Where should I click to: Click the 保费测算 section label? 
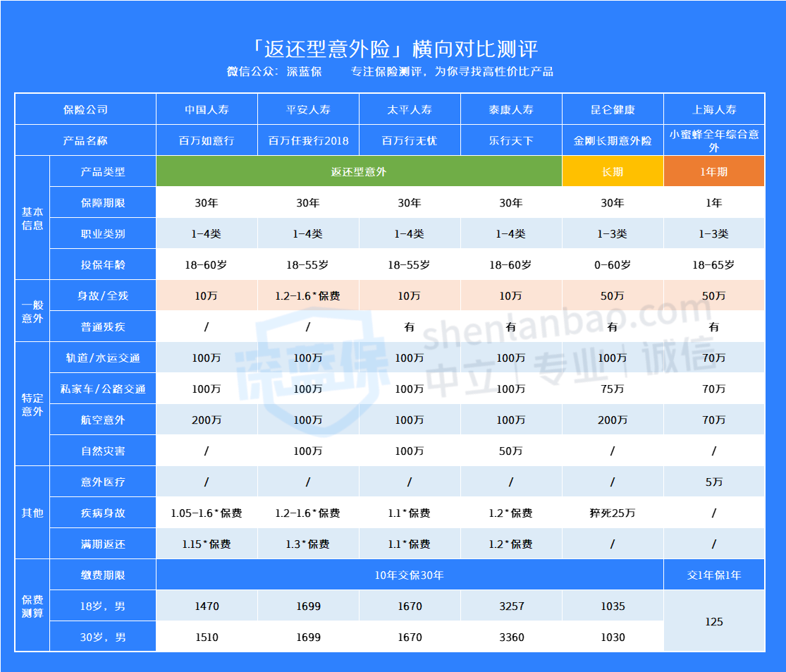click(x=32, y=606)
